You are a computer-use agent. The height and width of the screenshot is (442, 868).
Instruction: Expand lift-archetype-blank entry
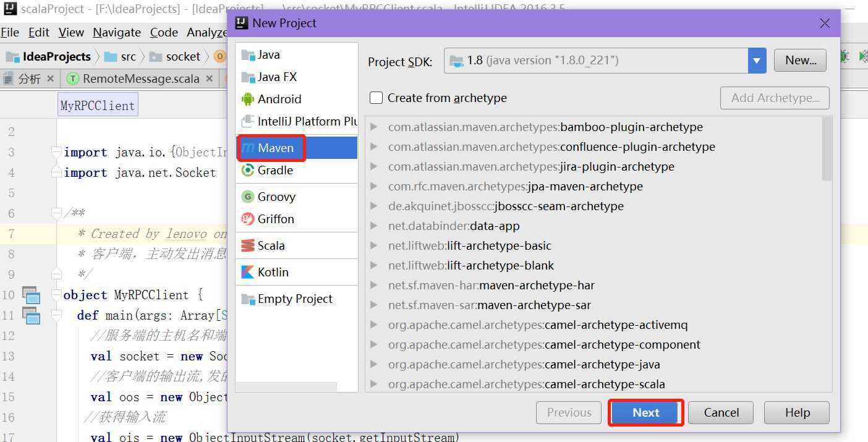pos(373,265)
